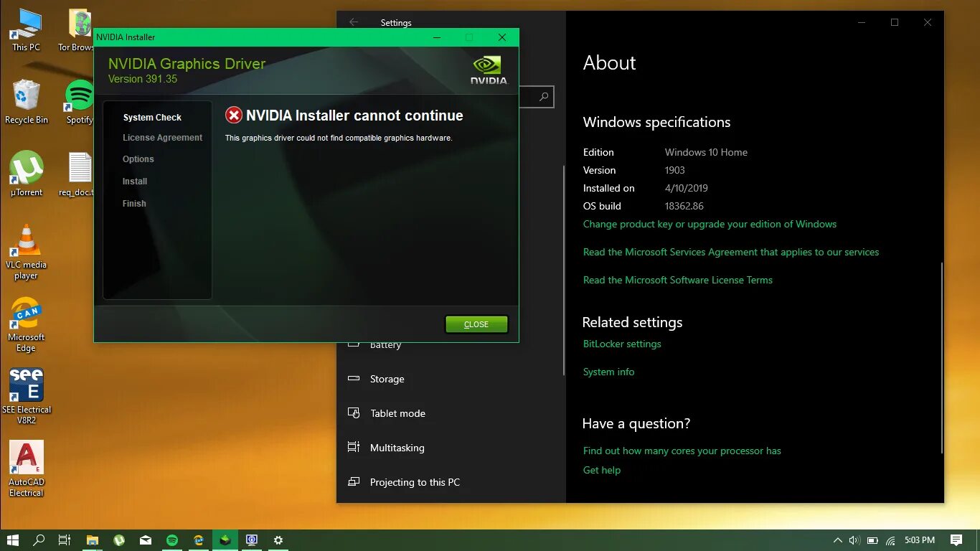Select VLC media player desktop shortcut

[27, 252]
